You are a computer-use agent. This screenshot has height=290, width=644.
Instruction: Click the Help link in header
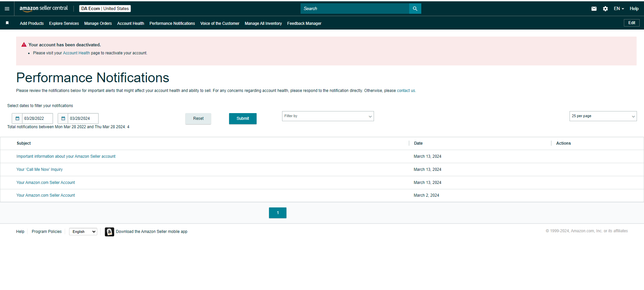tap(634, 9)
